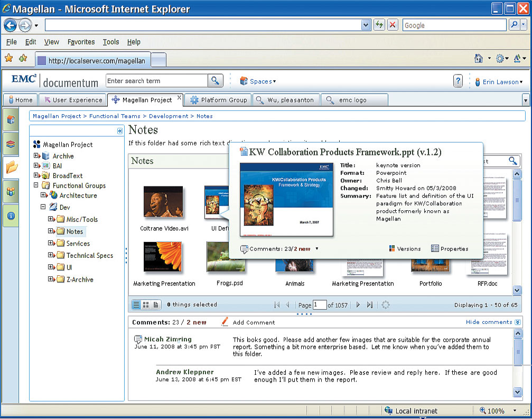Collapse the Functional Groups tree node
532x419 pixels.
pos(36,185)
